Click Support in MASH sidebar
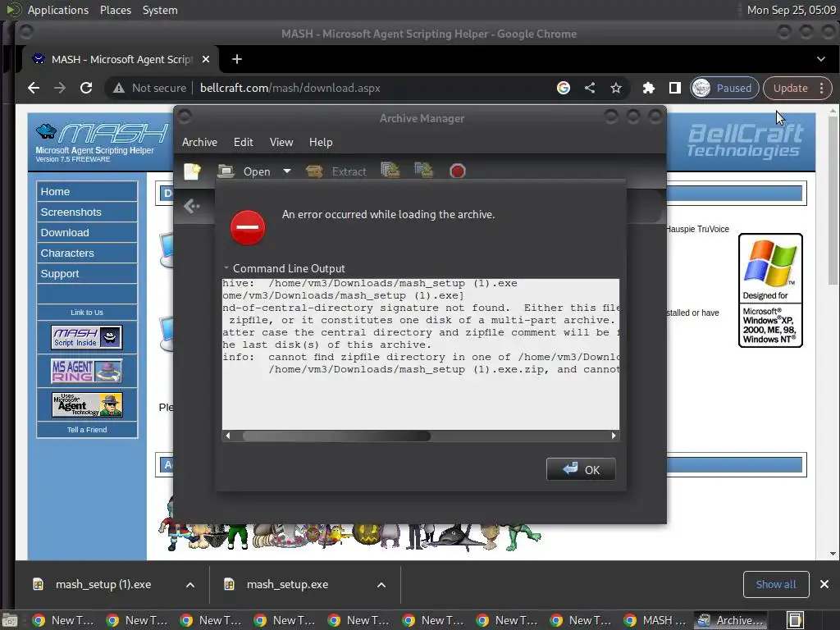The image size is (840, 630). [87, 273]
